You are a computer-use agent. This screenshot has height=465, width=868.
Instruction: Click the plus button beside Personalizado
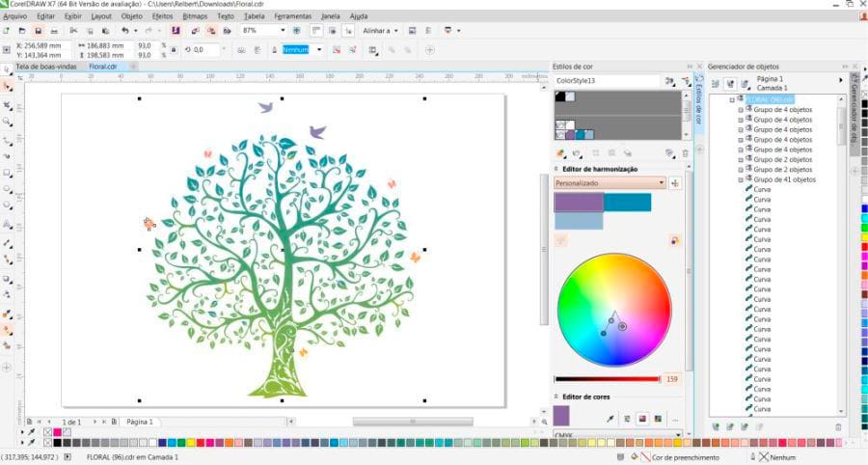675,183
